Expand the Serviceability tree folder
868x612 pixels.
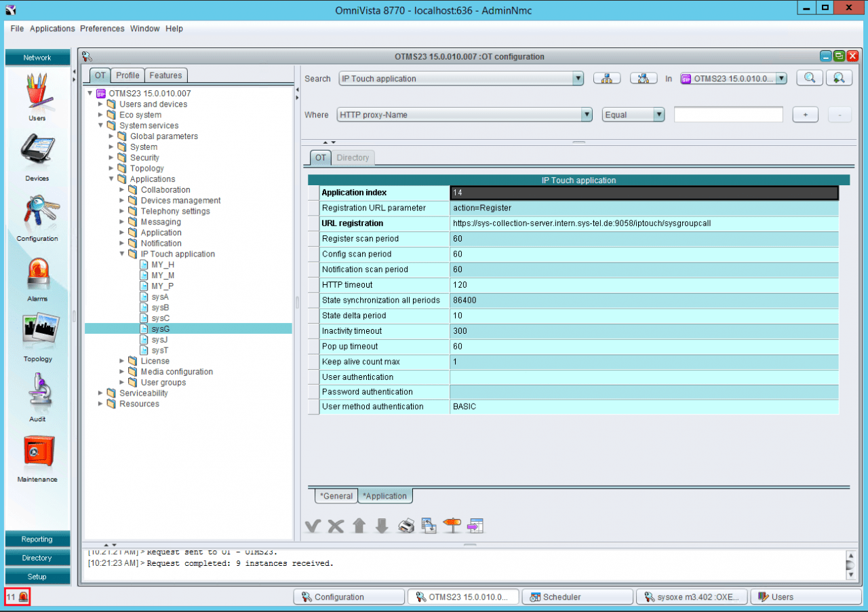click(x=101, y=394)
